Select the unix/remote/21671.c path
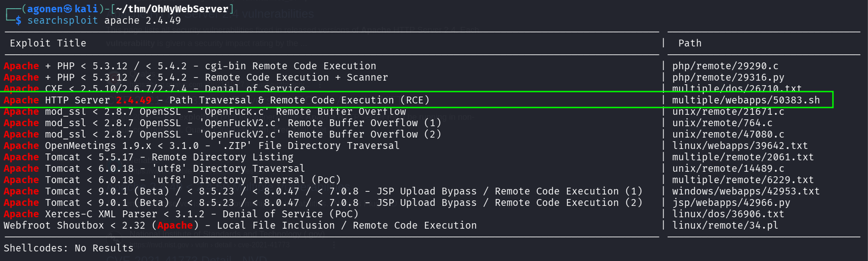Image resolution: width=868 pixels, height=261 pixels. click(x=728, y=112)
